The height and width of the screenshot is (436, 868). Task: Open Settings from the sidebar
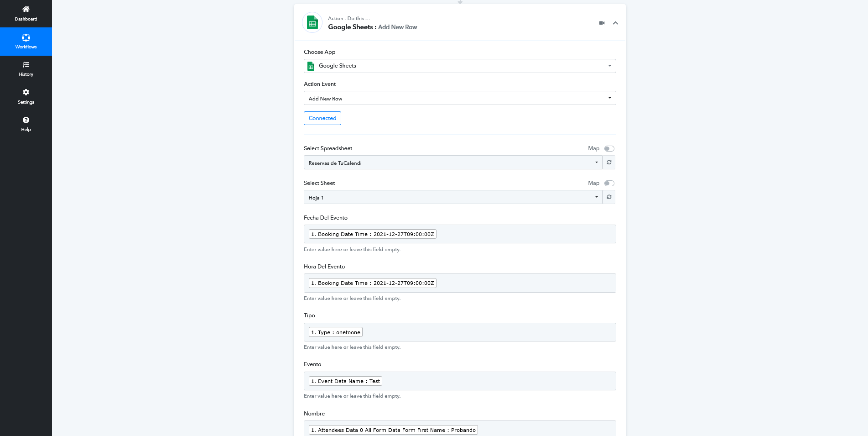tap(26, 97)
